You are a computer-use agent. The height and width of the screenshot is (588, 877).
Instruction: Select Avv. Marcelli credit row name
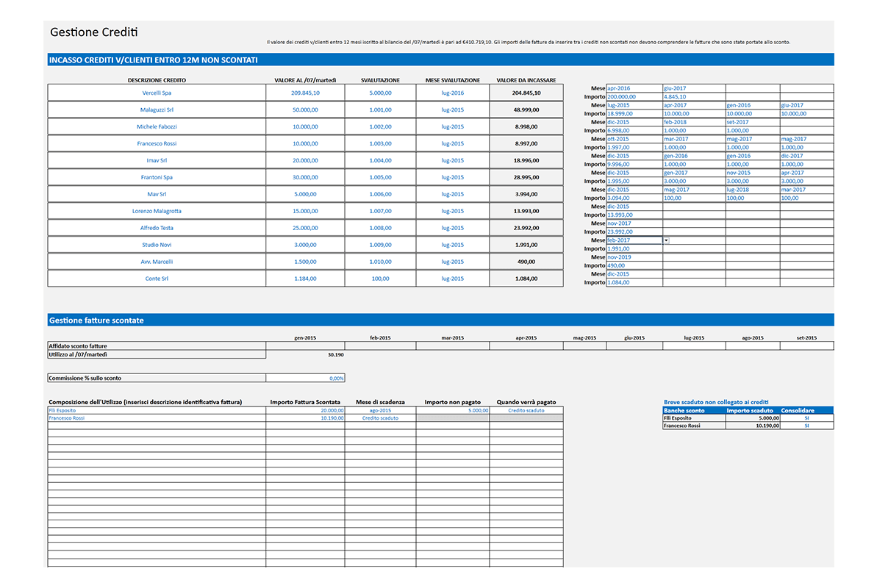point(157,261)
